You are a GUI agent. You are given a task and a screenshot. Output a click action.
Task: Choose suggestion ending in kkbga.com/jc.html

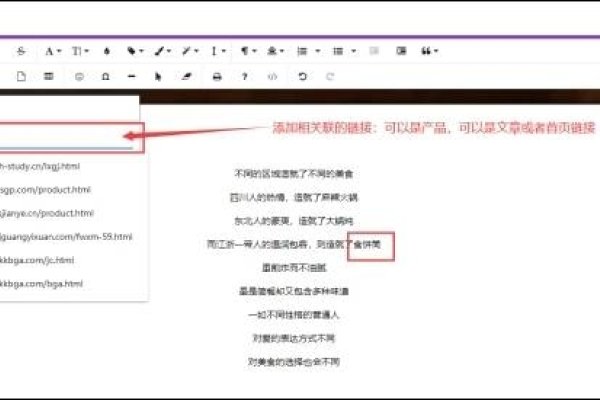tap(37, 260)
